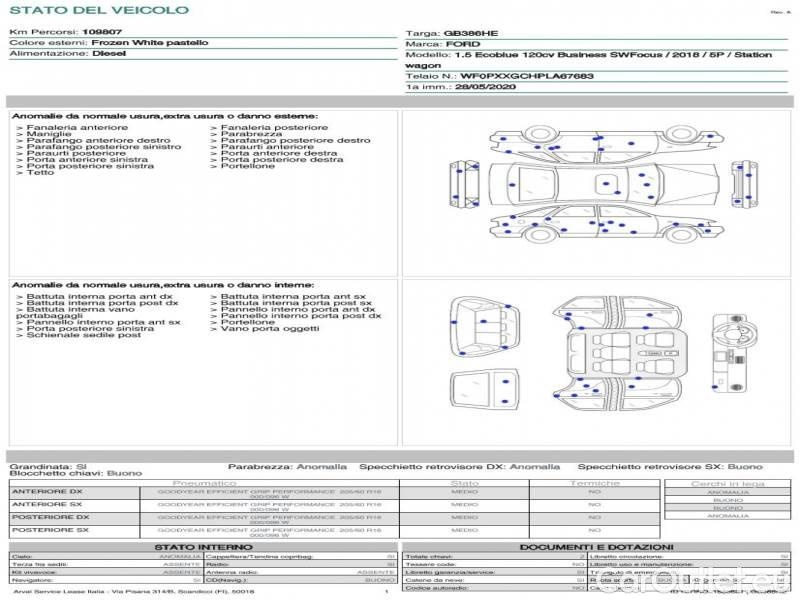The height and width of the screenshot is (600, 800).
Task: Click the DOCUMENTI E DOTAZIONI section header
Action: coord(596,547)
